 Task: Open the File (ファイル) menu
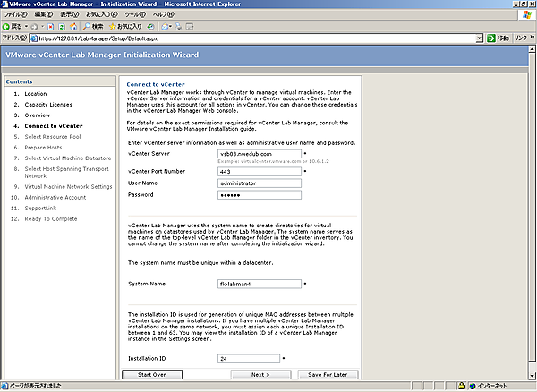click(x=16, y=15)
